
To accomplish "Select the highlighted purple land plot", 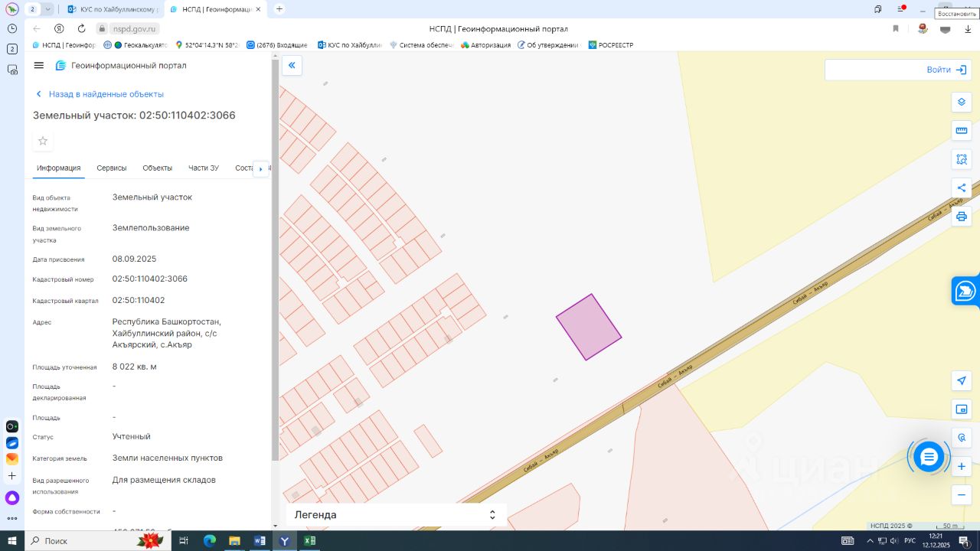I will pos(589,327).
